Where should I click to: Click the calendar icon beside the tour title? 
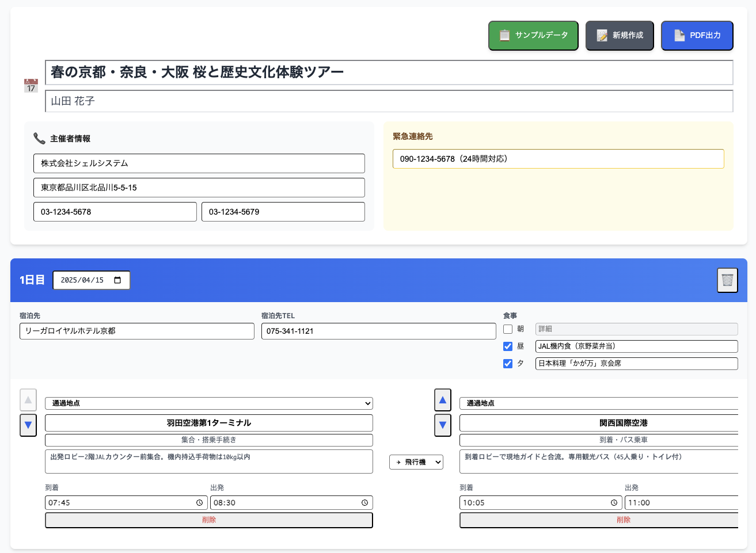(x=30, y=85)
